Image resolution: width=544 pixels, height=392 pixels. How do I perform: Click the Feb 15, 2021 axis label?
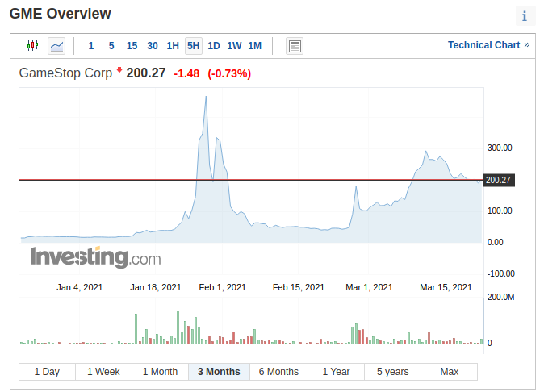(299, 287)
